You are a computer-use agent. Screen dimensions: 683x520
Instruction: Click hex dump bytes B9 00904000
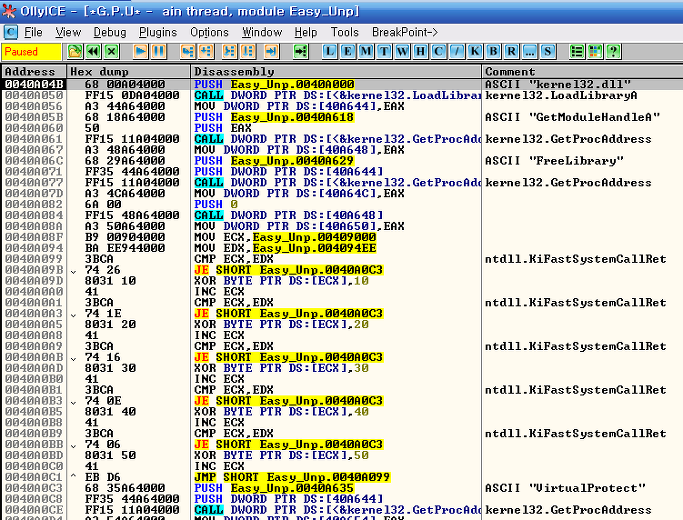(125, 237)
